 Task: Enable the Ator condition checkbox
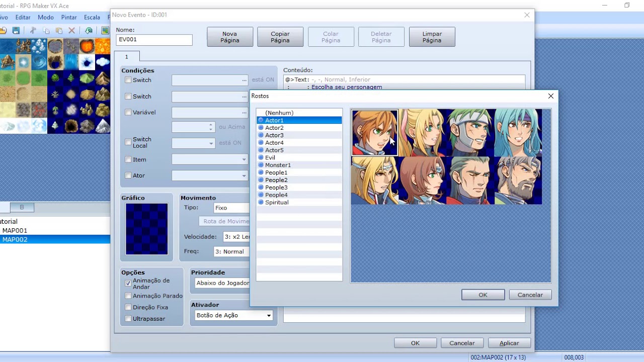(x=128, y=175)
